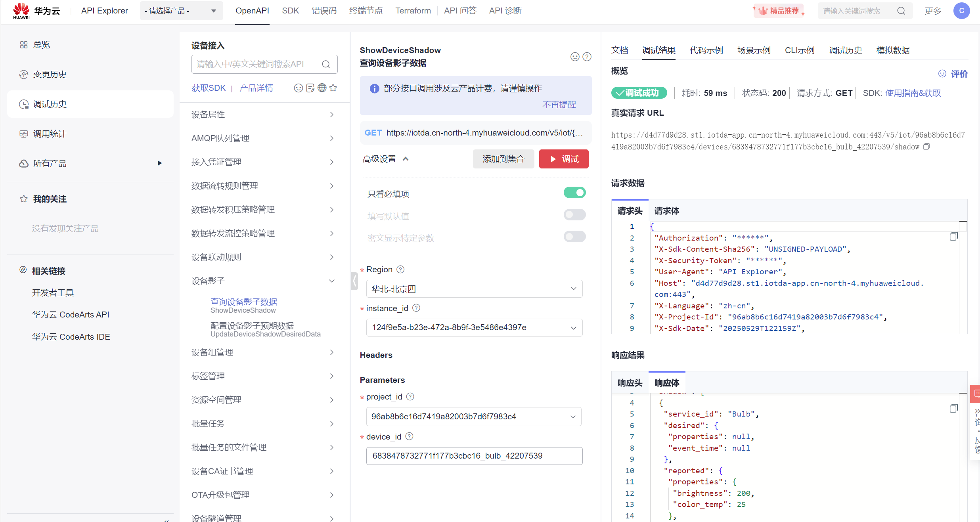Screen dimensions: 980x522
Task: Copy the response body JSON icon
Action: [953, 409]
